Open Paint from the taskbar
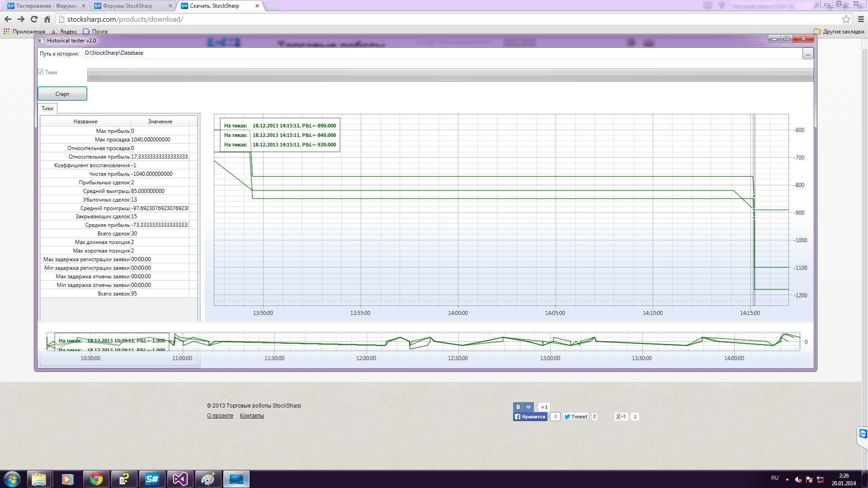This screenshot has height=488, width=868. pos(208,479)
